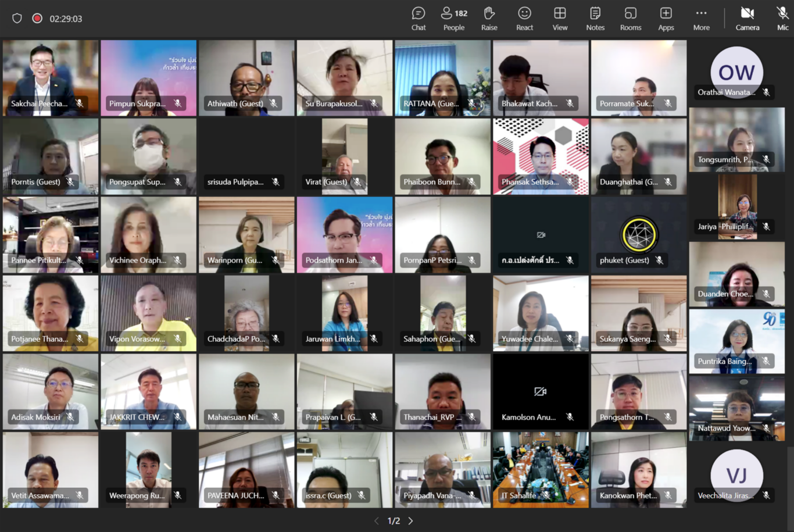Open the Apps panel
Screen dimensions: 794x532
(666, 19)
